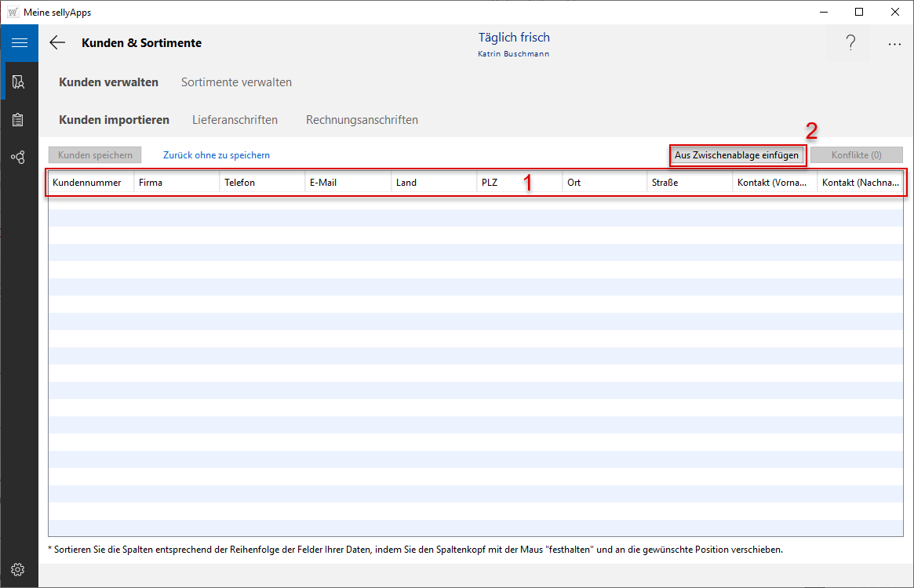Image resolution: width=914 pixels, height=588 pixels.
Task: Select the share connections sidebar icon
Action: point(19,157)
